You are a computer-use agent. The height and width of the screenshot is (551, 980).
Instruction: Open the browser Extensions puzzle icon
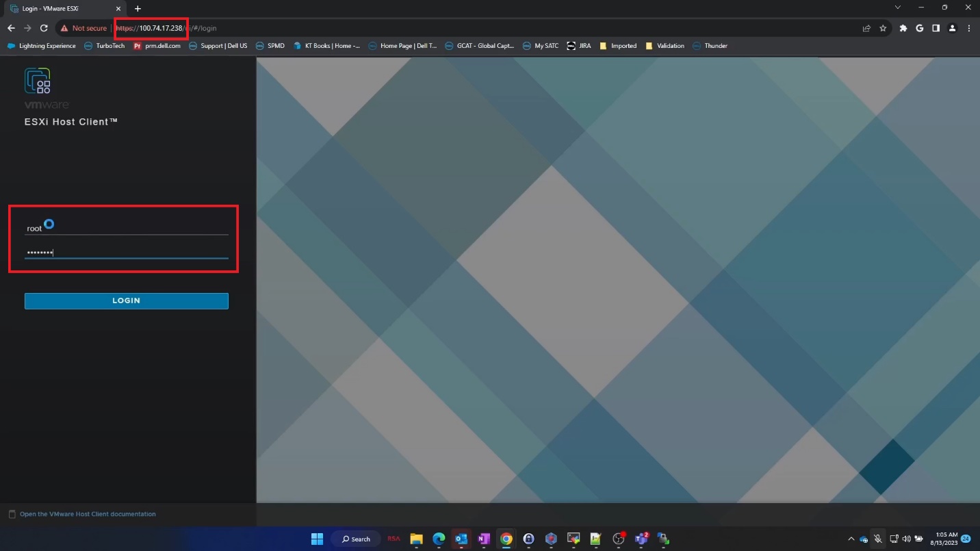click(x=903, y=28)
